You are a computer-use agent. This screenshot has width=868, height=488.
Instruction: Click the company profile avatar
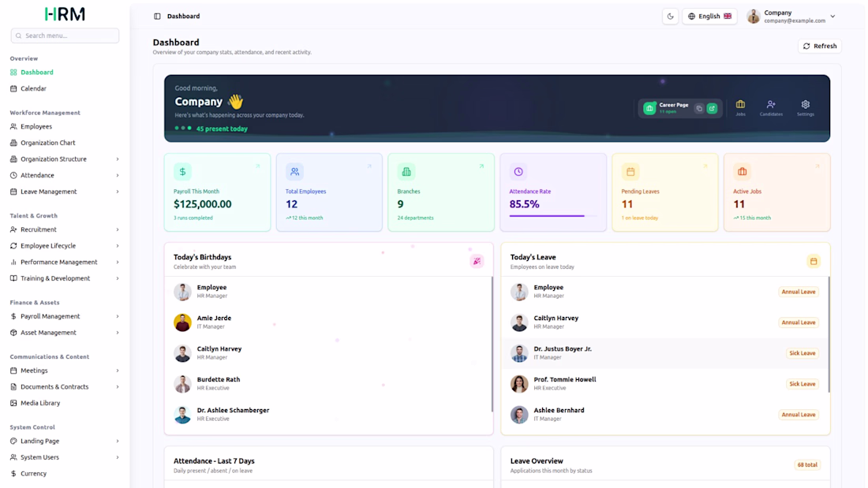pos(754,17)
